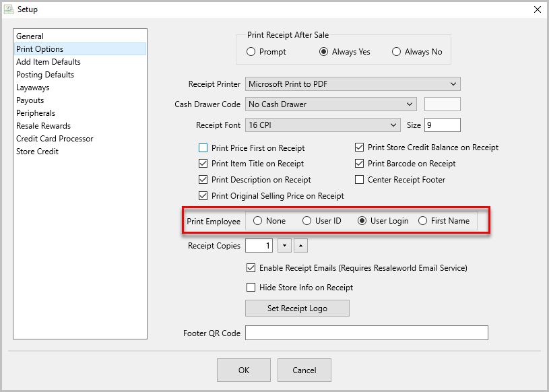Choose Always Yes for receipt printing

coord(323,52)
